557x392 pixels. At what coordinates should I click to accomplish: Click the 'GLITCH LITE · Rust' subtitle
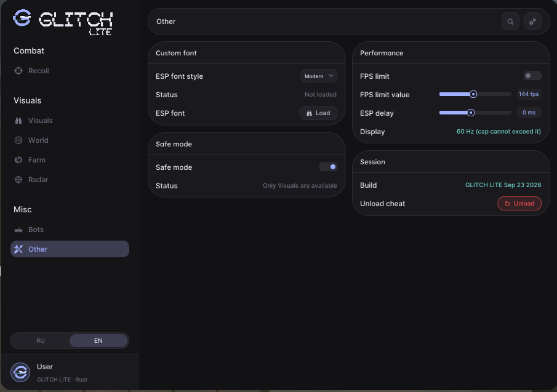[x=62, y=380]
